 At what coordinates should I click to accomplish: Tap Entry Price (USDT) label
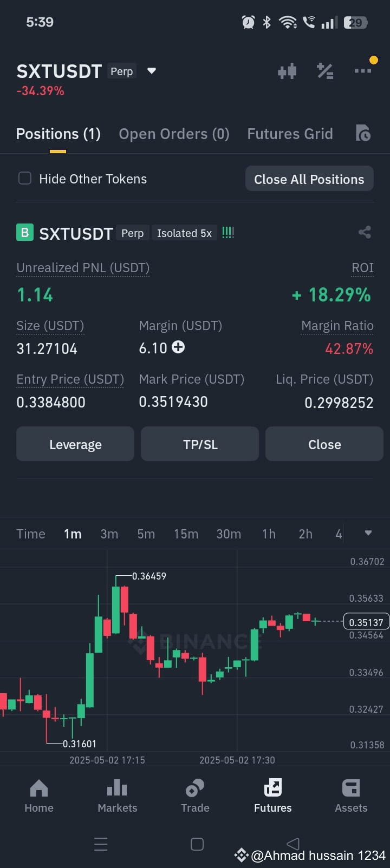(x=70, y=379)
